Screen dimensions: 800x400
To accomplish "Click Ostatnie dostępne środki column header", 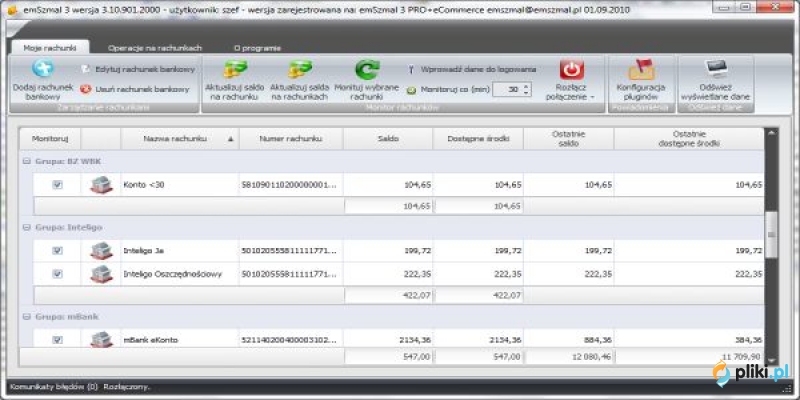I will [x=689, y=138].
